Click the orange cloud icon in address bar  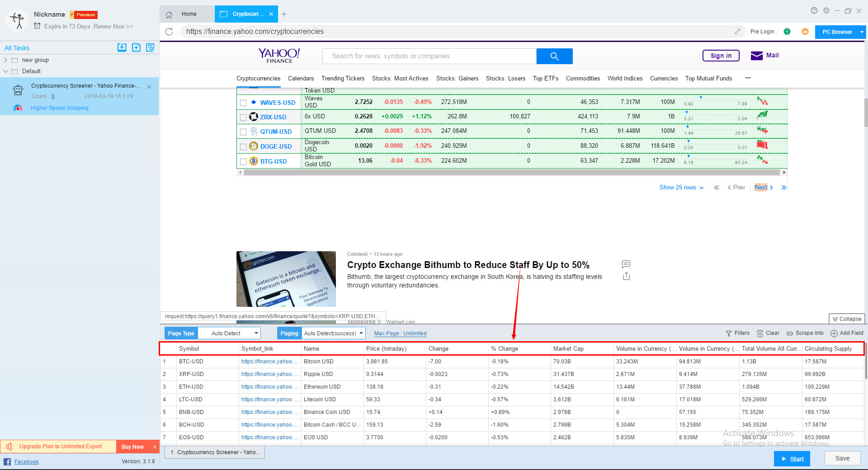click(x=805, y=32)
